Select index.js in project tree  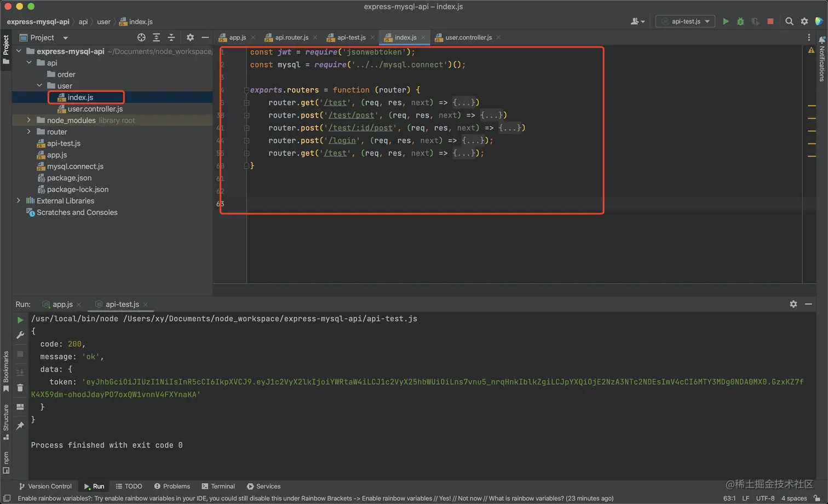(81, 97)
